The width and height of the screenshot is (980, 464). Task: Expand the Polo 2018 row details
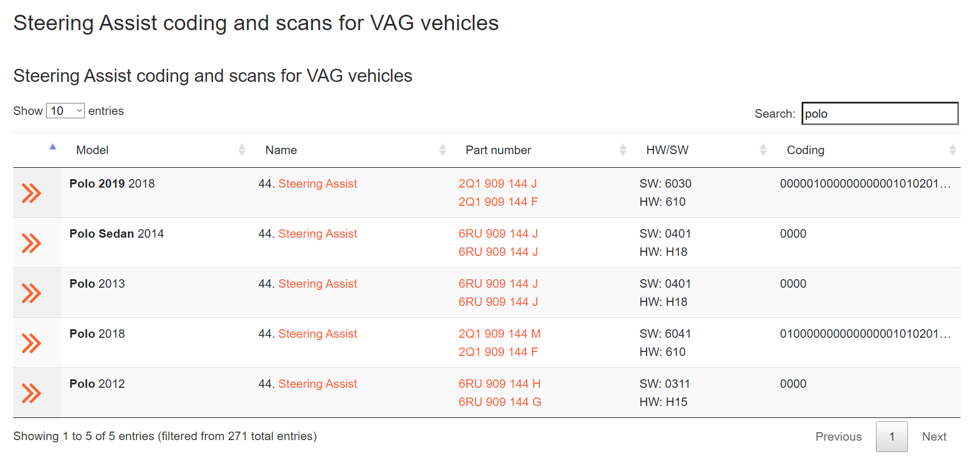[x=31, y=343]
